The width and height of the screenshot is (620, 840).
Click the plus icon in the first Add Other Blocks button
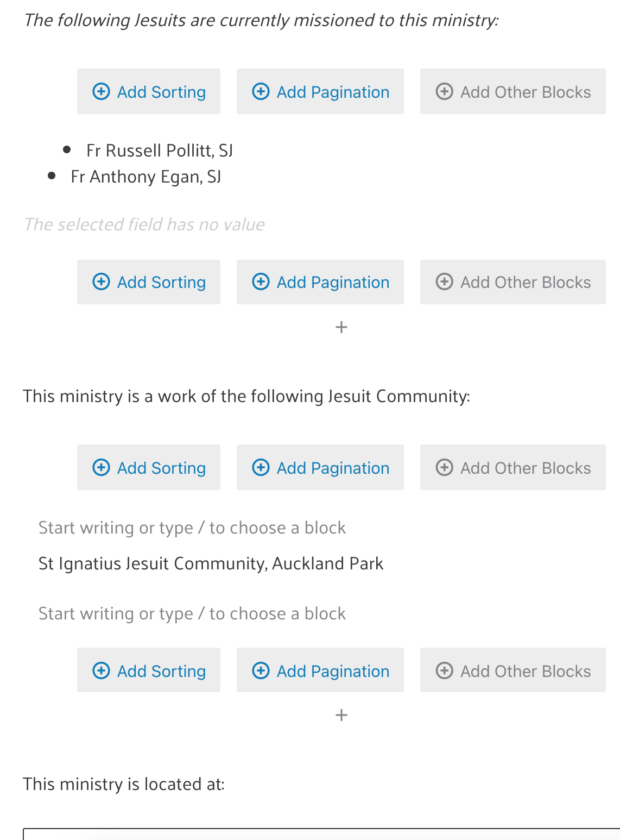coord(444,91)
